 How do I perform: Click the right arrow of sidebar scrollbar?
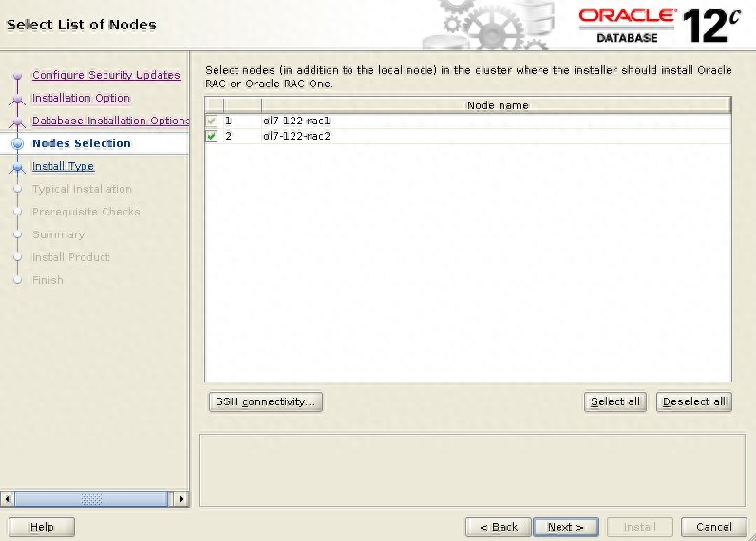(x=180, y=498)
